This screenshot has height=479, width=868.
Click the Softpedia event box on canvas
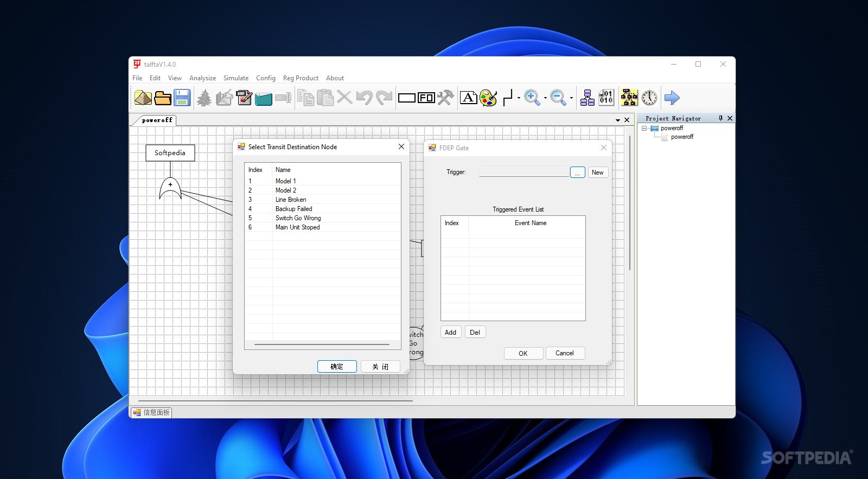[170, 153]
